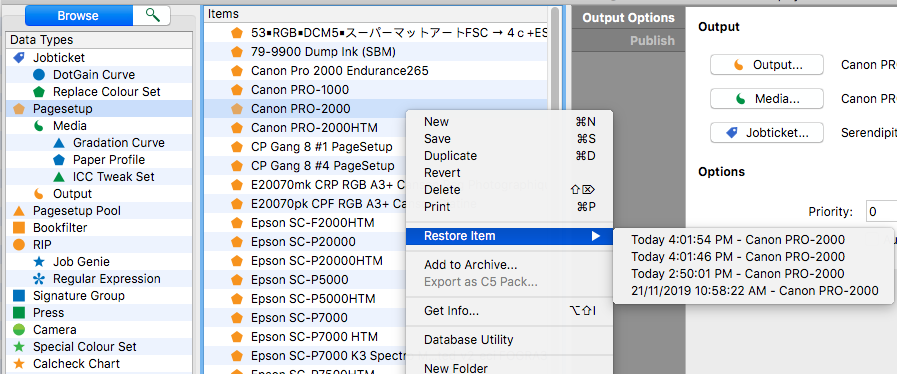Click the Calcheck Chart orange star icon
The width and height of the screenshot is (897, 374).
pos(19,364)
